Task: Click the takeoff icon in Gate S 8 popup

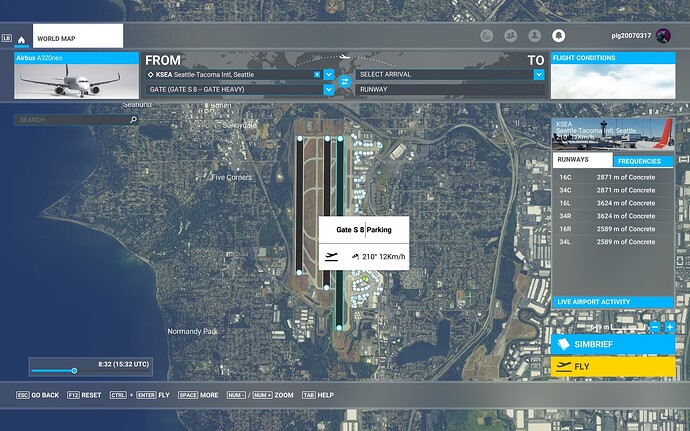Action: (332, 257)
